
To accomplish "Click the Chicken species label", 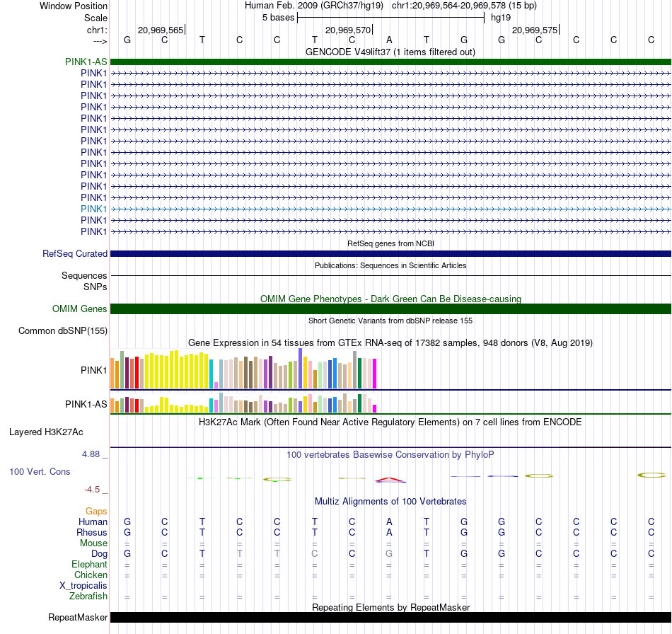I will coord(91,575).
